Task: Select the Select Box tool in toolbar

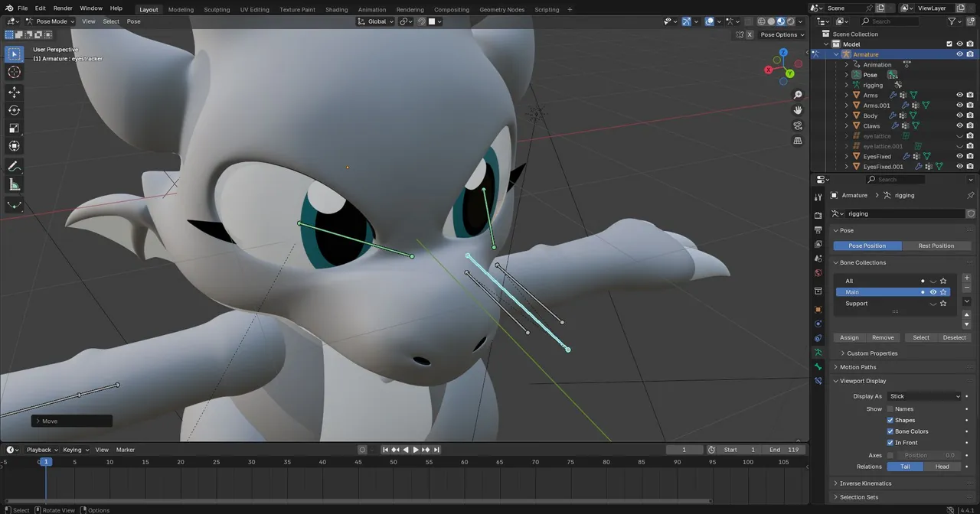Action: [x=14, y=54]
